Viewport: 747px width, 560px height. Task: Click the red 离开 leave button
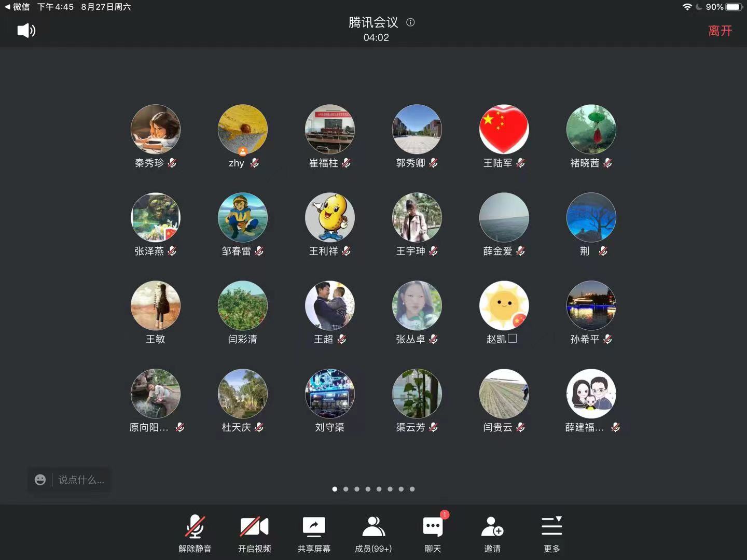pos(720,31)
